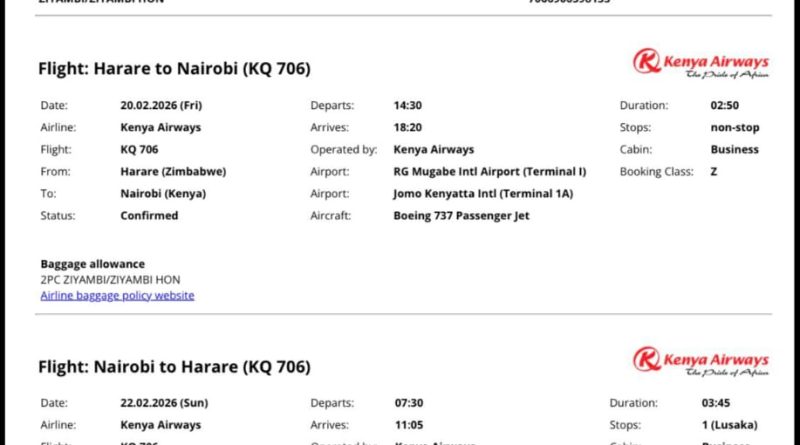Click the 'Flight: Harare to Nairobi (KQ 706)' heading
The image size is (800, 445).
pos(174,69)
